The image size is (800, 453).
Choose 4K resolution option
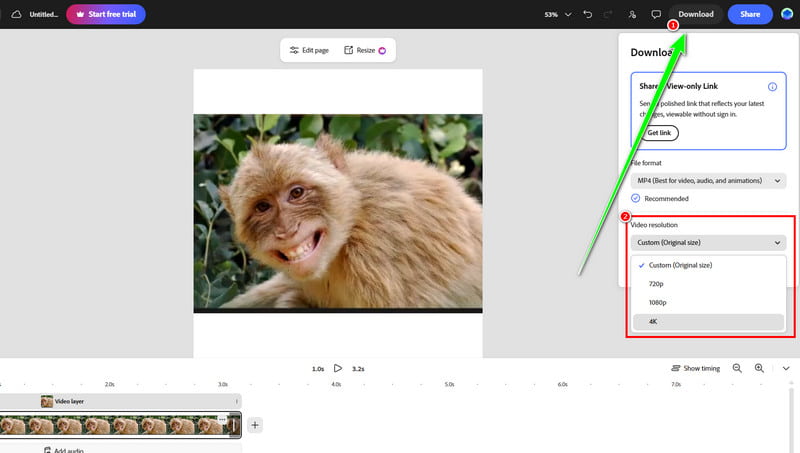point(708,321)
